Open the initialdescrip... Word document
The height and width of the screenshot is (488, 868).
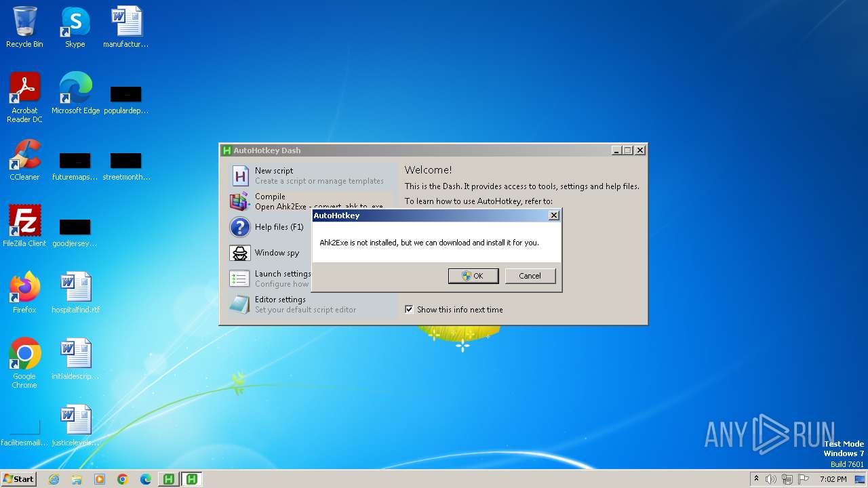[75, 359]
